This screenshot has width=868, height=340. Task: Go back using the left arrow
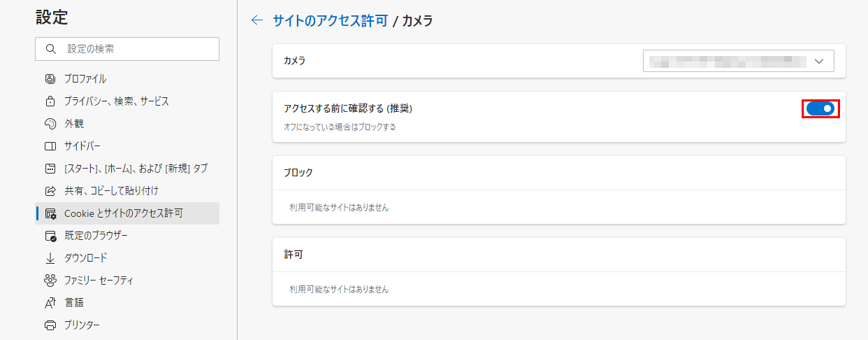257,20
